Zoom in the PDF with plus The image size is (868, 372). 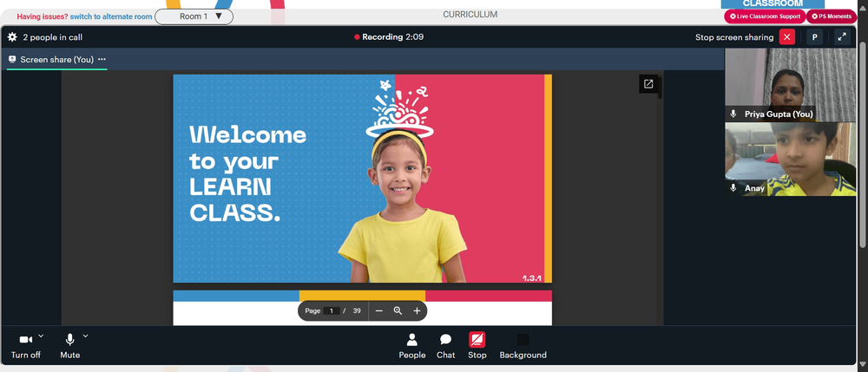417,310
